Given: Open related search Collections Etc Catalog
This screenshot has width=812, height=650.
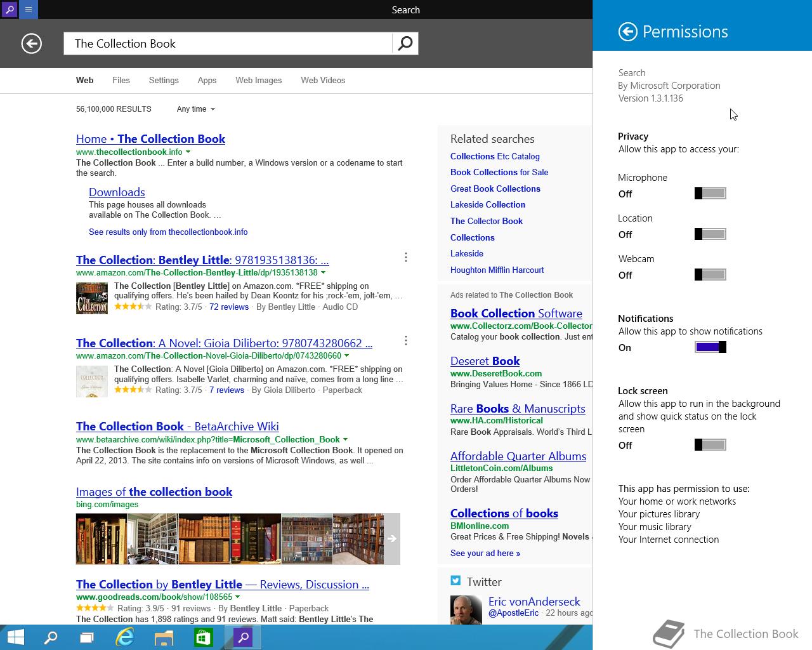Looking at the screenshot, I should 495,157.
